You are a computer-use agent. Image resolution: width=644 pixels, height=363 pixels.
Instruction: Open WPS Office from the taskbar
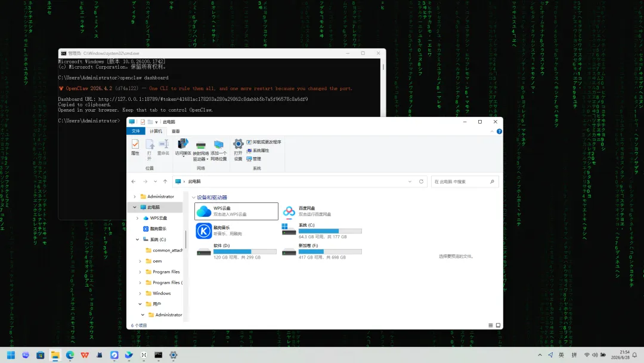(85, 355)
